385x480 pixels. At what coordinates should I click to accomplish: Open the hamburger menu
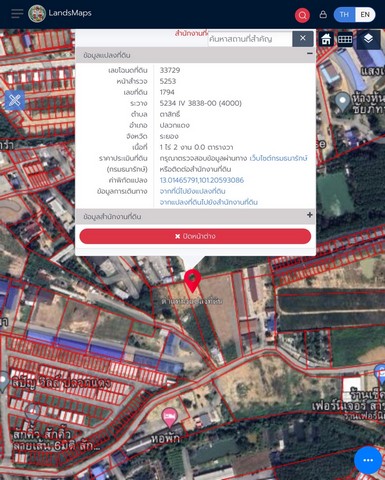(17, 14)
